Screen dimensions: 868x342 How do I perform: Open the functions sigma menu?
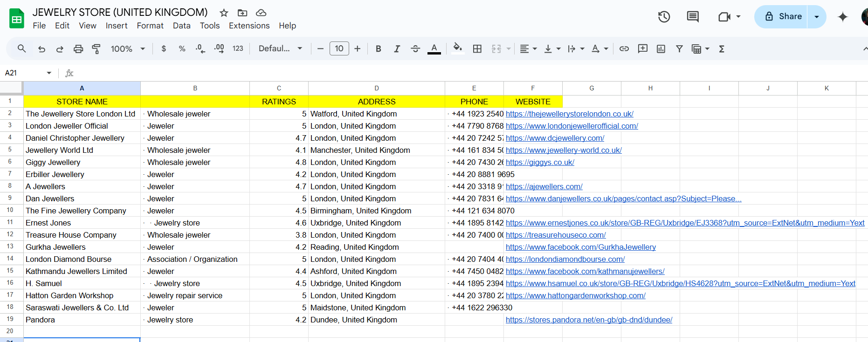pos(722,48)
